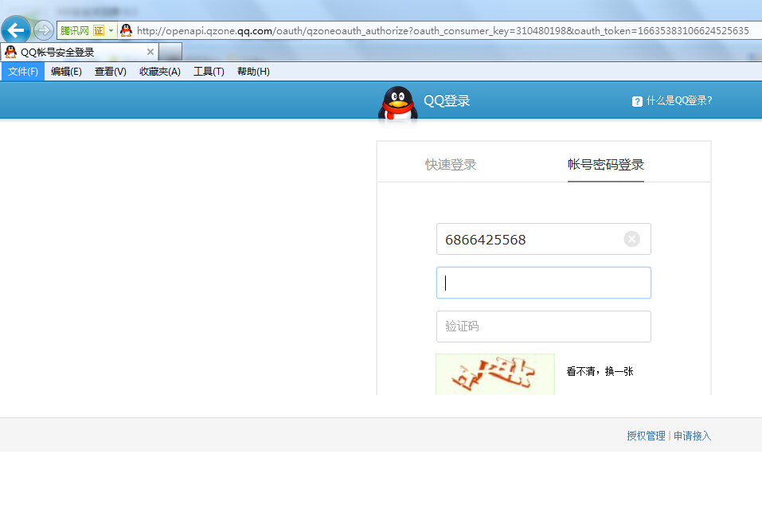Open the 文件(F) menu
This screenshot has height=532, width=762.
click(x=23, y=72)
